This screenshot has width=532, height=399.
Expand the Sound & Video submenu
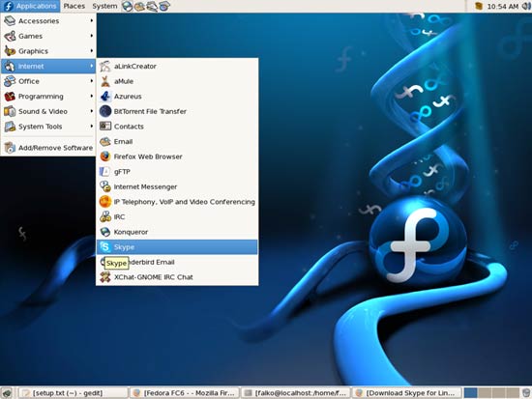48,111
